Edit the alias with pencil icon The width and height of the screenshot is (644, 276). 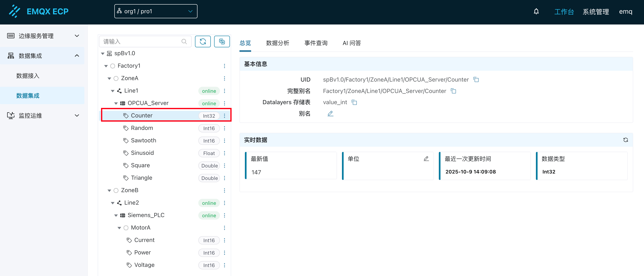pyautogui.click(x=330, y=114)
